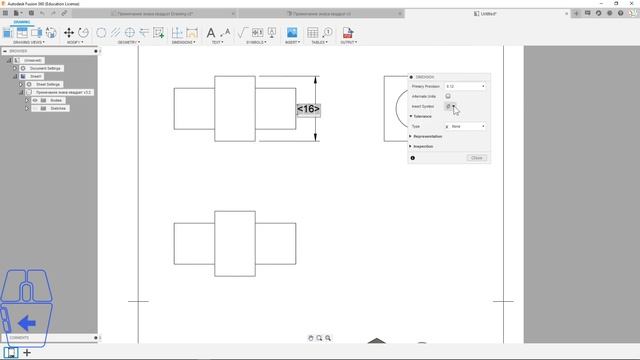The image size is (640, 360).
Task: Open the TEXT dropdown menu
Action: (x=218, y=42)
